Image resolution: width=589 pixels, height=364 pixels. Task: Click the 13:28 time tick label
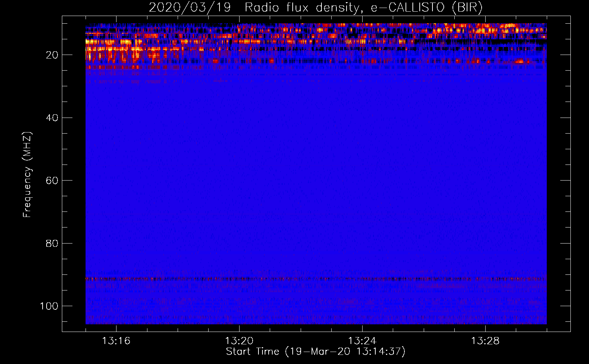tap(485, 341)
